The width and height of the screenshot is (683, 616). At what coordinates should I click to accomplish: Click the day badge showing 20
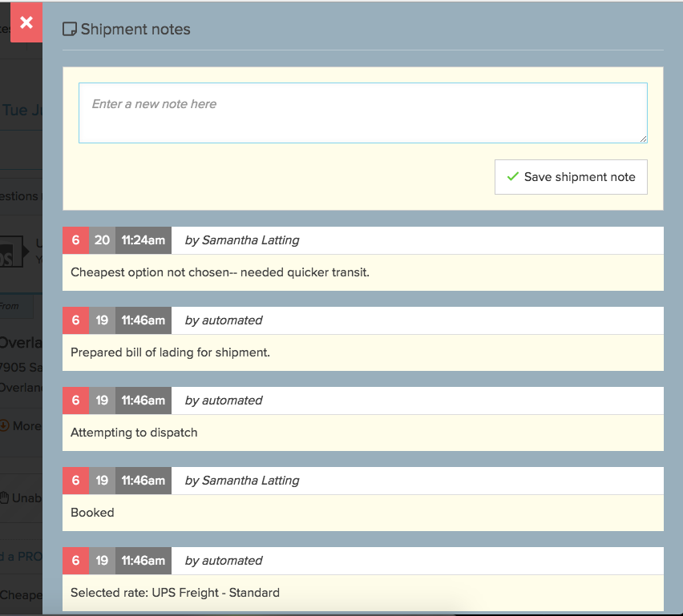(102, 240)
